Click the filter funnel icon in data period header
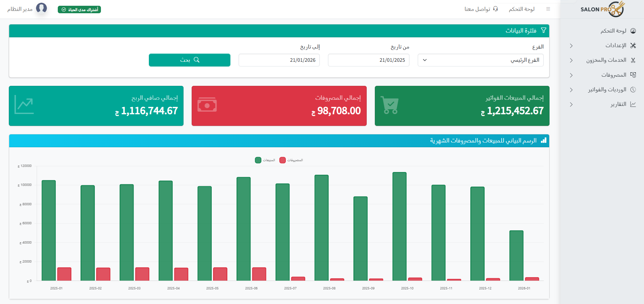Image resolution: width=644 pixels, height=304 pixels. point(543,31)
